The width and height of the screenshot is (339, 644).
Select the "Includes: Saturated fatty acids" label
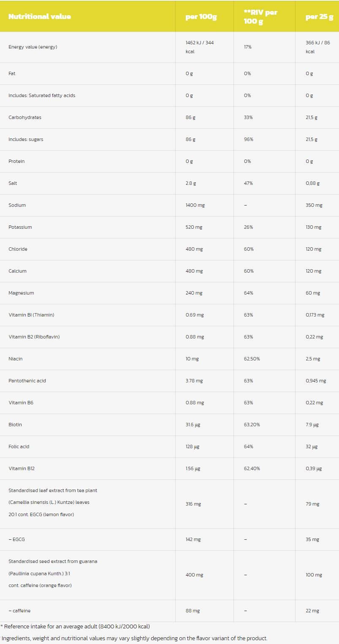42,95
